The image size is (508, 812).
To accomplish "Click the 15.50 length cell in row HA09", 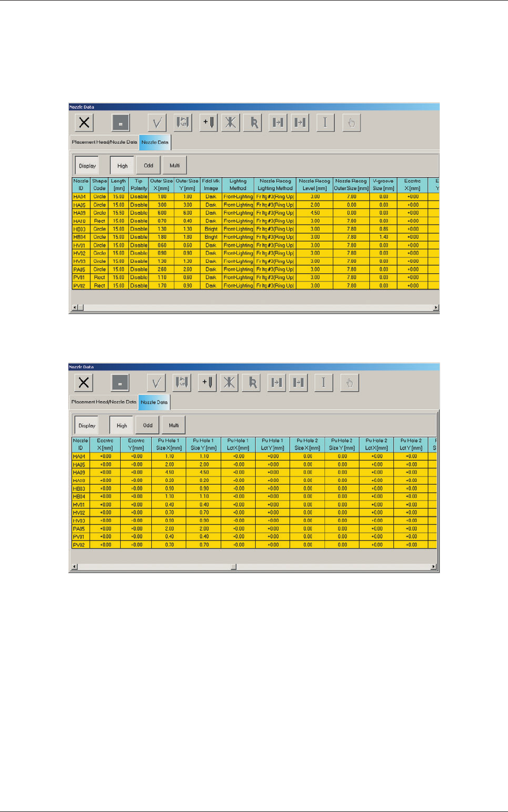I will [x=119, y=213].
